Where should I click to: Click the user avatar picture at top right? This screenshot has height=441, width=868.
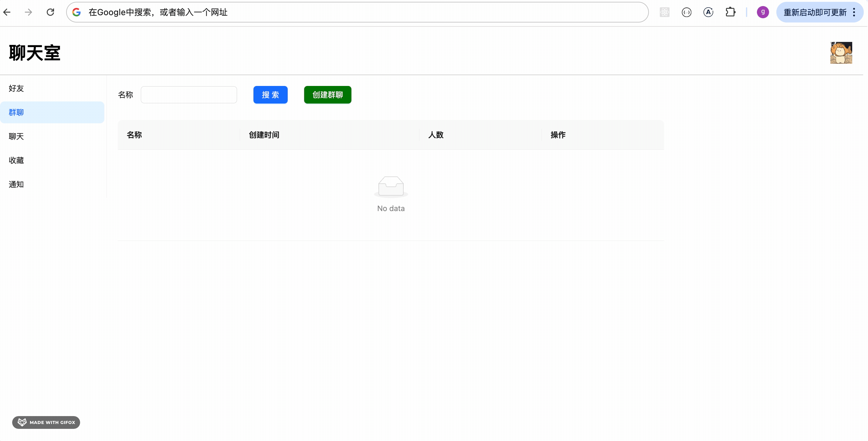pos(841,53)
